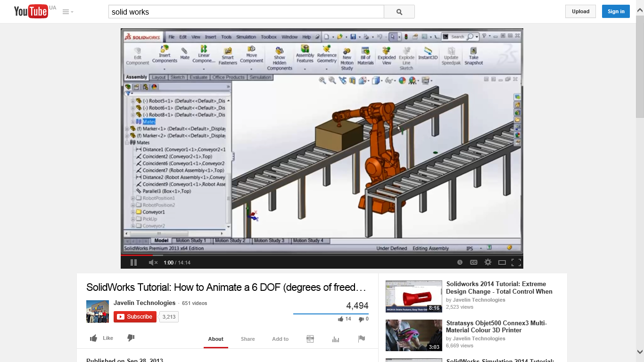Open the Add to tab

280,339
